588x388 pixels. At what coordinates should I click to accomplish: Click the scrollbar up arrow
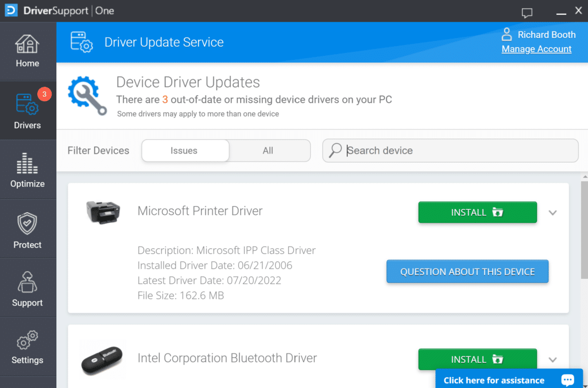tap(585, 176)
